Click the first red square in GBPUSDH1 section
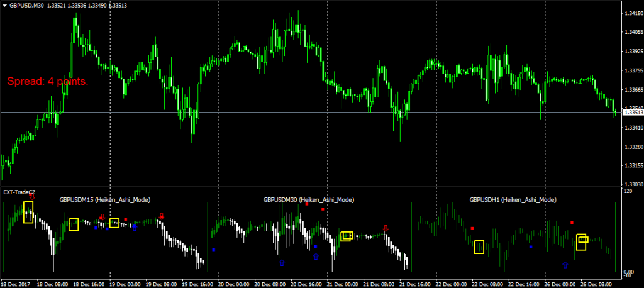Viewport: 644px width, 288px height. point(472,228)
